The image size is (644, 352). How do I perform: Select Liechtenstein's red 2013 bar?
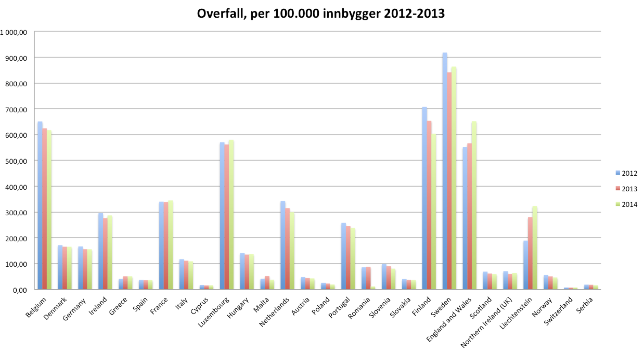pos(530,253)
